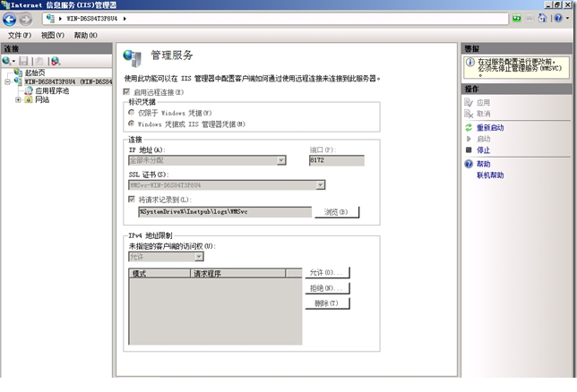Click the 停止 stop link
Viewport: 577px width, 392px height.
click(484, 150)
